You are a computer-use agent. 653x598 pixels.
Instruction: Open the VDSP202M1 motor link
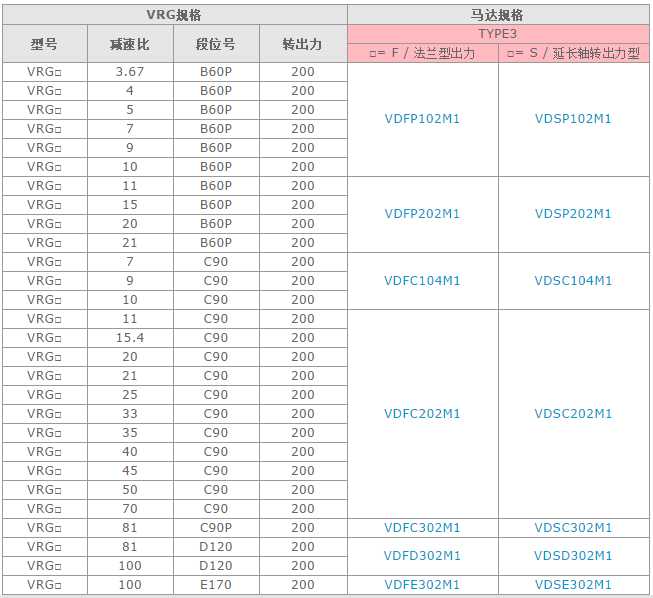(x=573, y=214)
